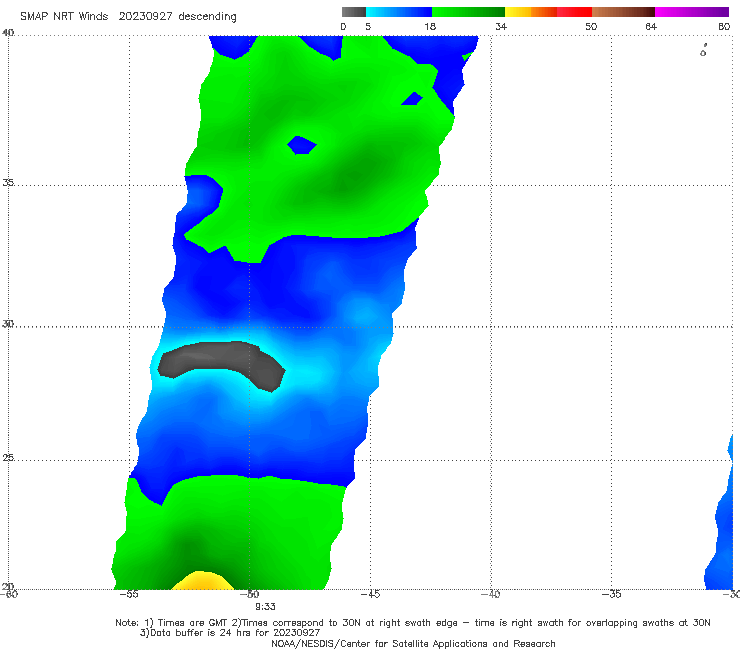The height and width of the screenshot is (650, 740).
Task: Click the yellow segment of the wind color bar
Action: (x=518, y=12)
